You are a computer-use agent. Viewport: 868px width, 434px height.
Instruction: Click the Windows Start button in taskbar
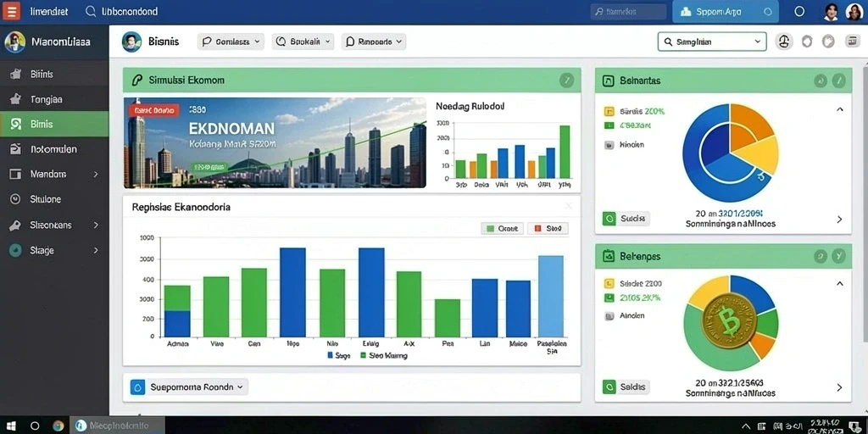tap(11, 426)
